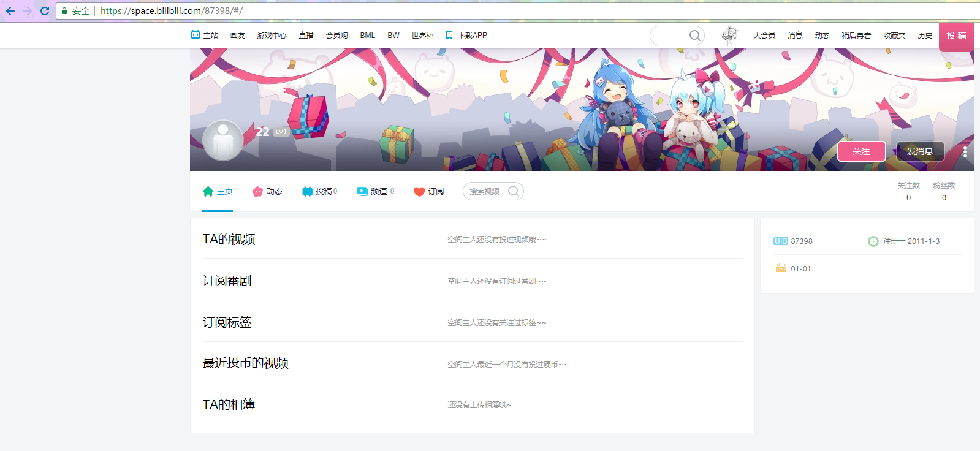The height and width of the screenshot is (451, 980).
Task: Open the 订阅 subscriptions tab
Action: click(x=428, y=191)
